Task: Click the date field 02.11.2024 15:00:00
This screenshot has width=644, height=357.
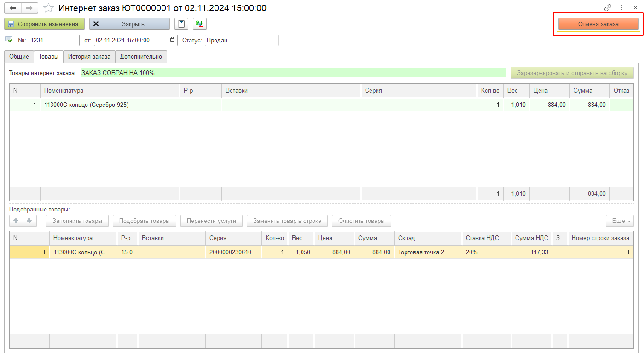Action: [x=131, y=40]
